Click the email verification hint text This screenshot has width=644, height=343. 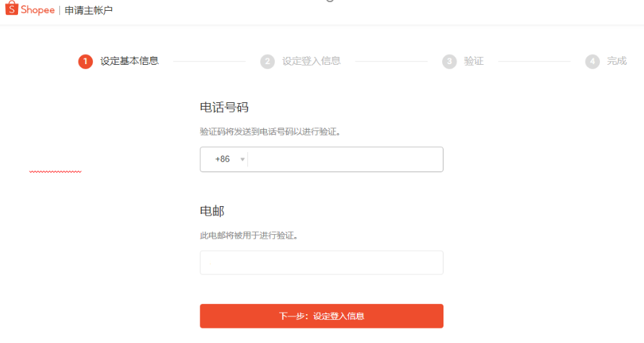[x=249, y=236]
